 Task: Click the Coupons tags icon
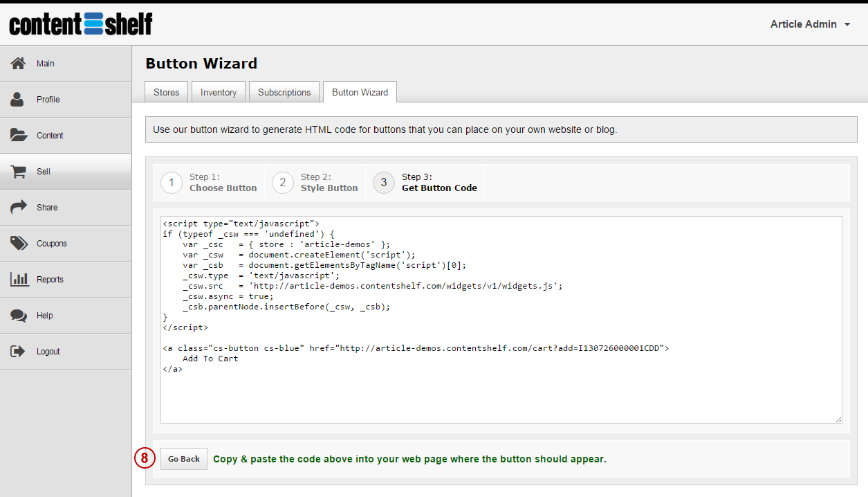pos(19,244)
